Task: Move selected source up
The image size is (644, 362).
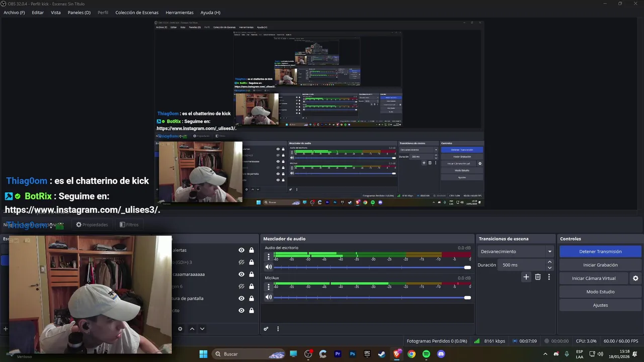Action: (192, 329)
